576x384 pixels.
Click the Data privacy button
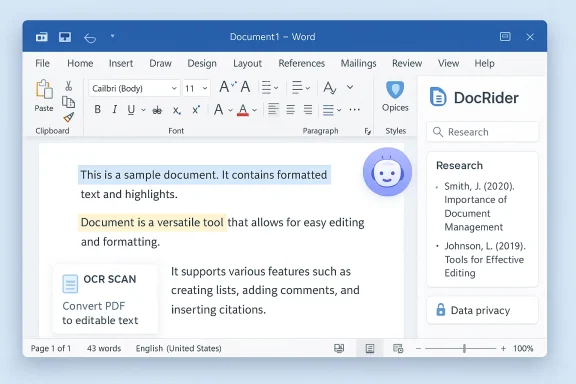[483, 311]
